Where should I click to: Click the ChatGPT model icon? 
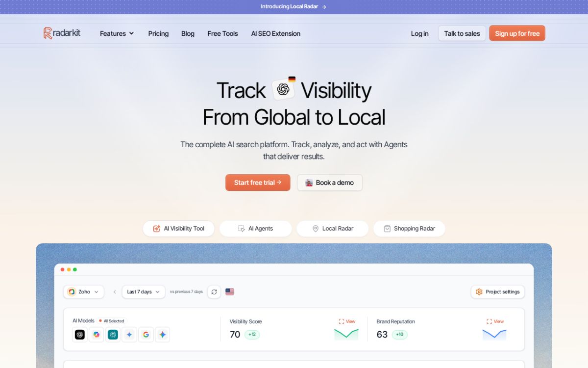[x=80, y=335]
